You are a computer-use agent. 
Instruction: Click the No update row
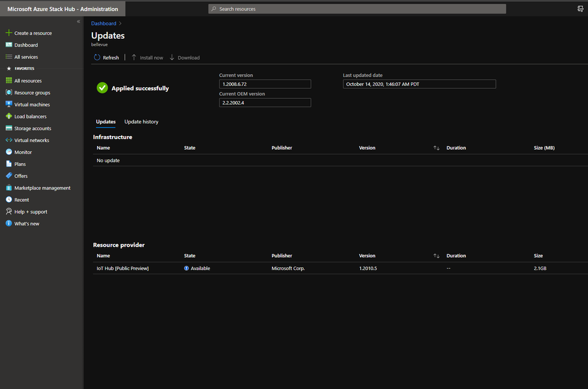[341, 160]
